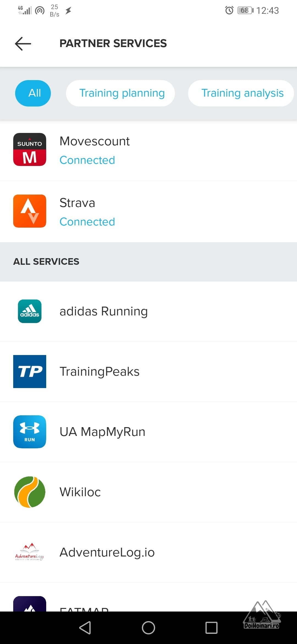Tap the Suunto Movescount app icon
The width and height of the screenshot is (297, 644).
point(30,149)
